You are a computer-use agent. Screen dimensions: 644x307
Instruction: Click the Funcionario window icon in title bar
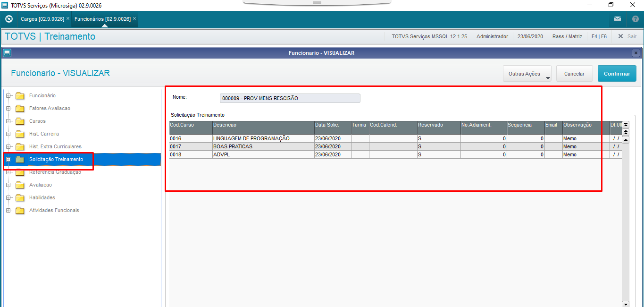pyautogui.click(x=7, y=53)
